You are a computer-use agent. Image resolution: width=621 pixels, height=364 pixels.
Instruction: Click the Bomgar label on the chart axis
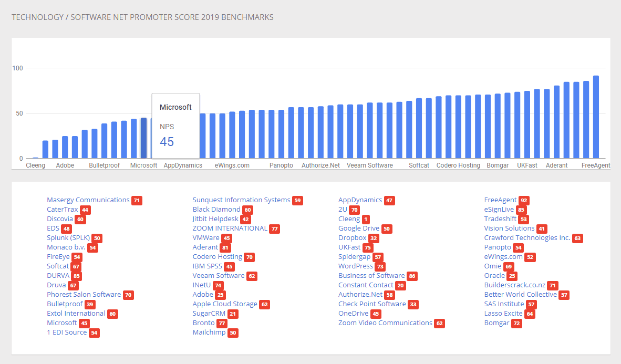[x=498, y=165]
